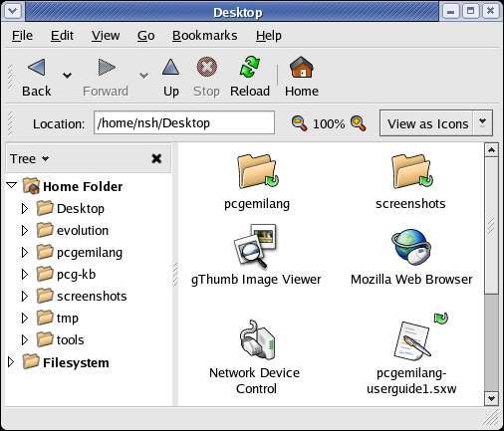The image size is (504, 431).
Task: Click the Up triangle toolbar icon
Action: click(170, 67)
